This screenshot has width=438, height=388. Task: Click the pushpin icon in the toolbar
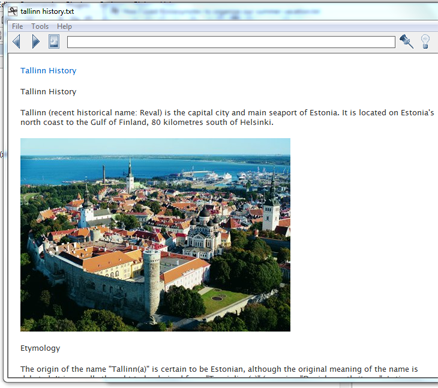[407, 41]
